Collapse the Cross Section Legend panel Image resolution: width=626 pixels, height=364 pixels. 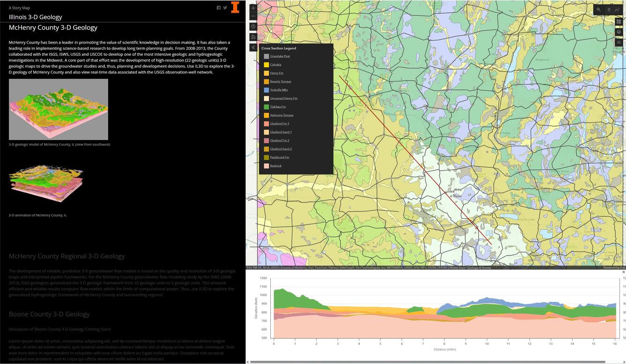click(253, 47)
